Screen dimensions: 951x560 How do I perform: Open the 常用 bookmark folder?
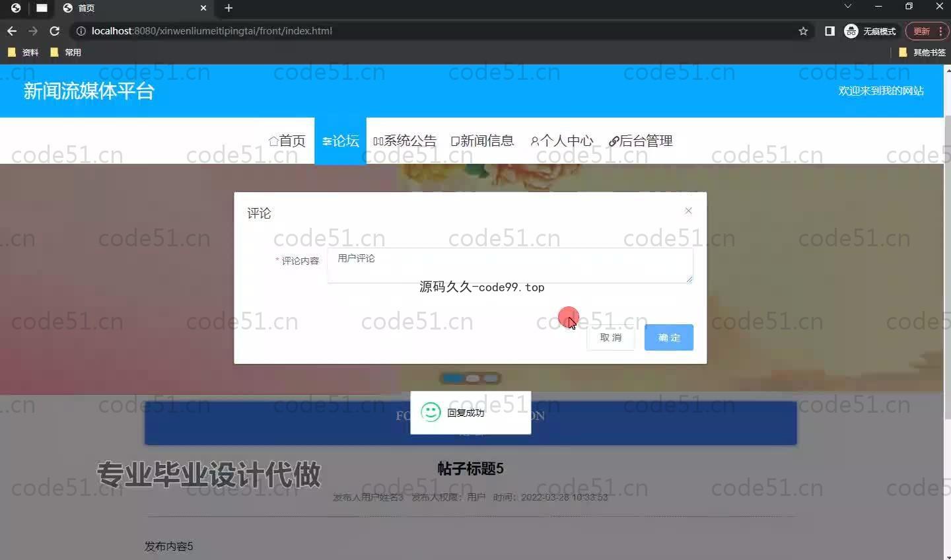tap(65, 52)
